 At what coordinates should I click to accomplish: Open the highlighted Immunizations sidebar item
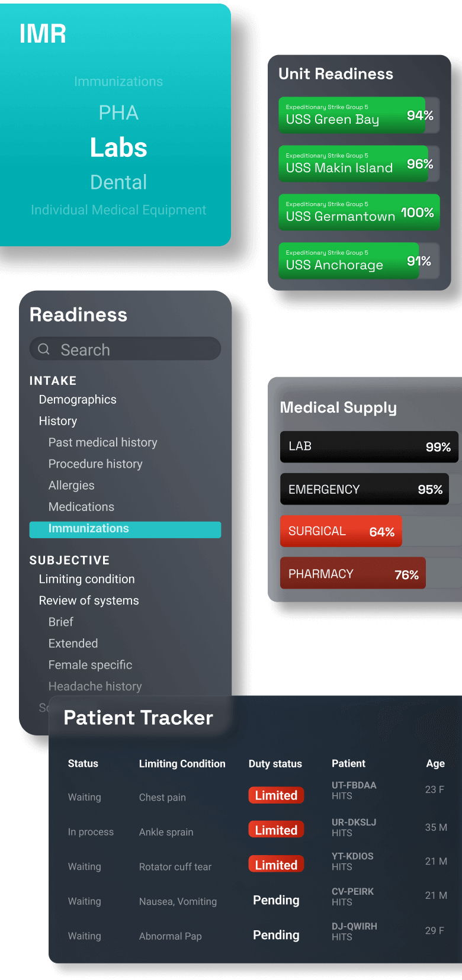tap(125, 529)
